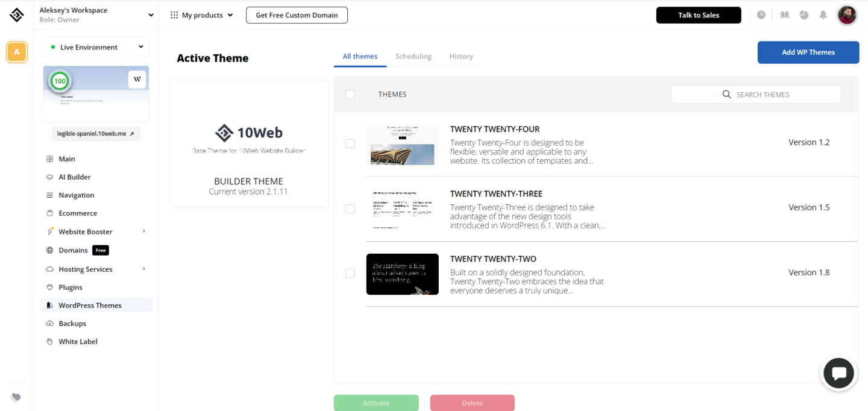Click the White Label icon

[49, 342]
